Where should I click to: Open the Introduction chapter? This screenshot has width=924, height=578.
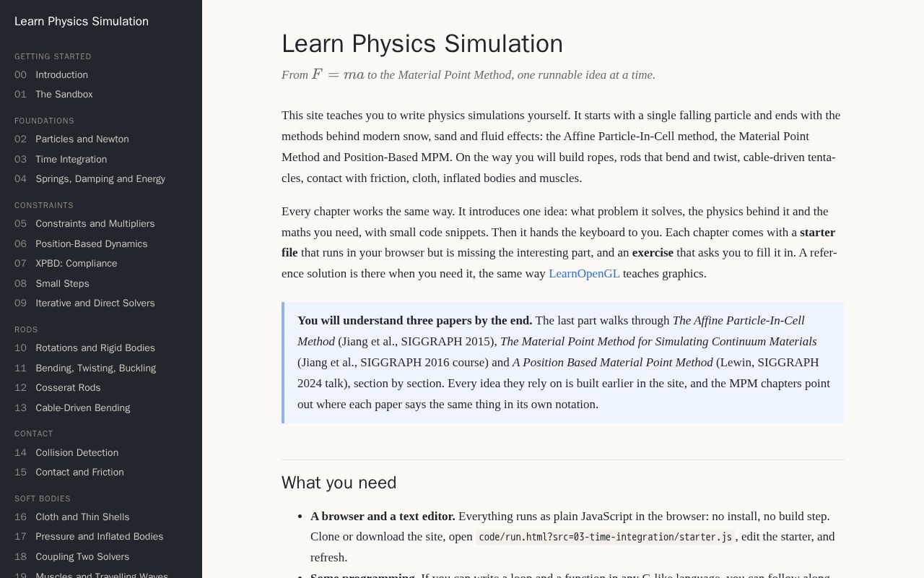pyautogui.click(x=51, y=74)
